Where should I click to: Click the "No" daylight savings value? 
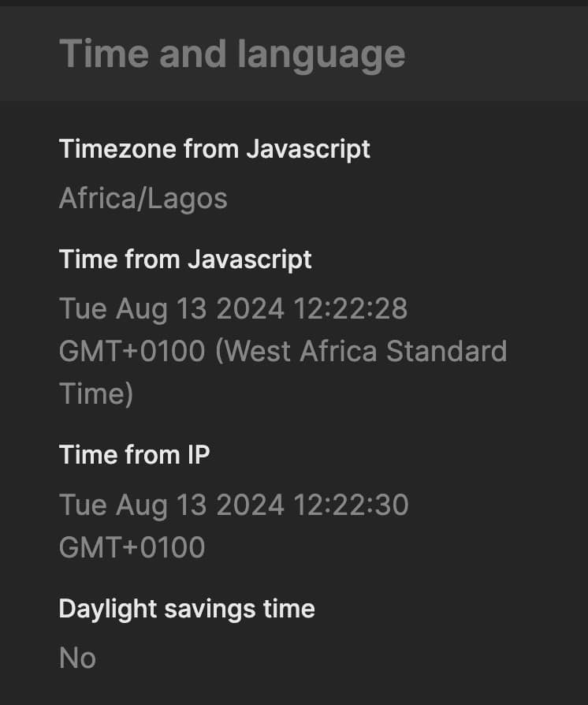click(77, 658)
